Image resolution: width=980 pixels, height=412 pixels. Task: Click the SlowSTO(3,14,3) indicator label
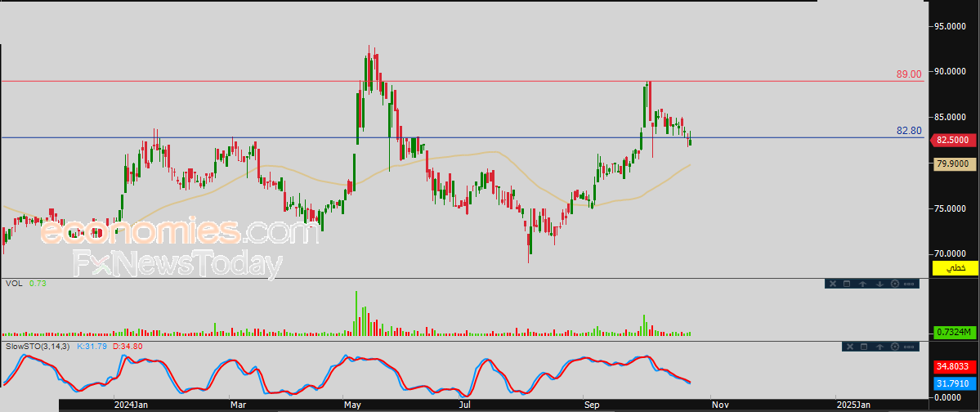38,346
